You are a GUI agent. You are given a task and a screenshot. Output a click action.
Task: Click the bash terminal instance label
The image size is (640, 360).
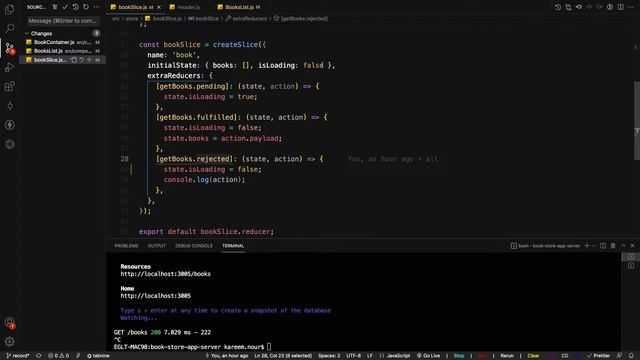click(x=545, y=246)
